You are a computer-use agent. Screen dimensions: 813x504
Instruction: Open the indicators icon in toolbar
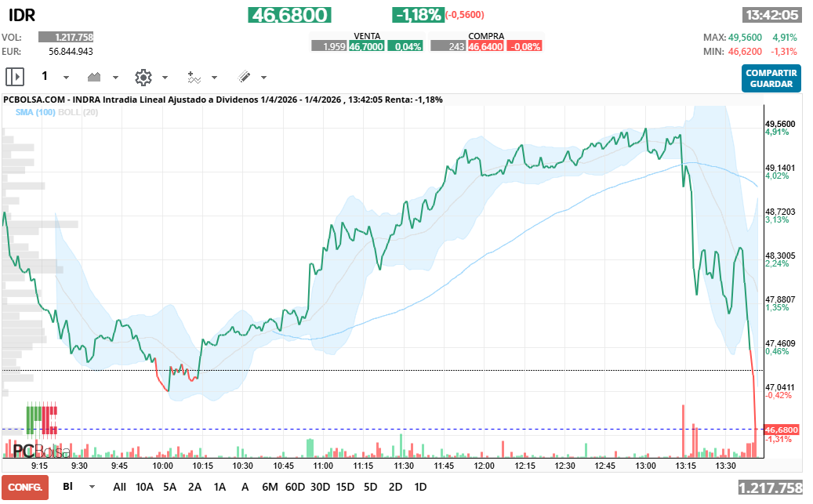click(194, 78)
